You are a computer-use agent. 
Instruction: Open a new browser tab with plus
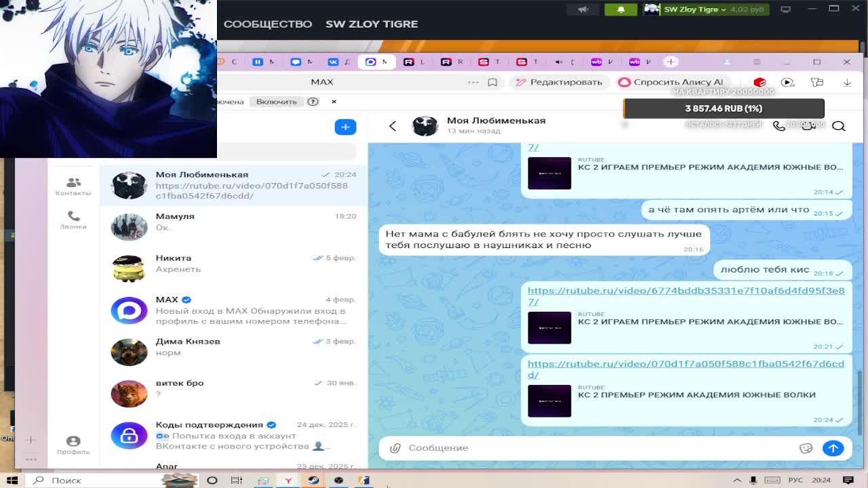tap(671, 62)
